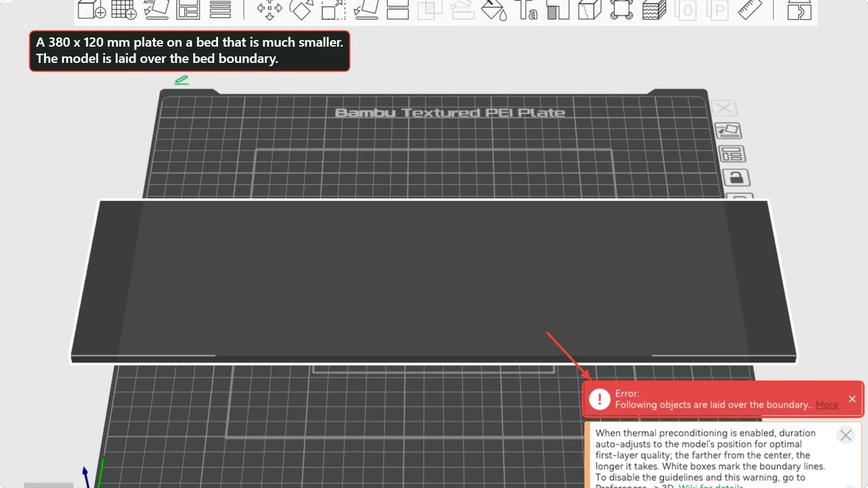Open the More link in the error message
The width and height of the screenshot is (868, 488).
[x=826, y=404]
